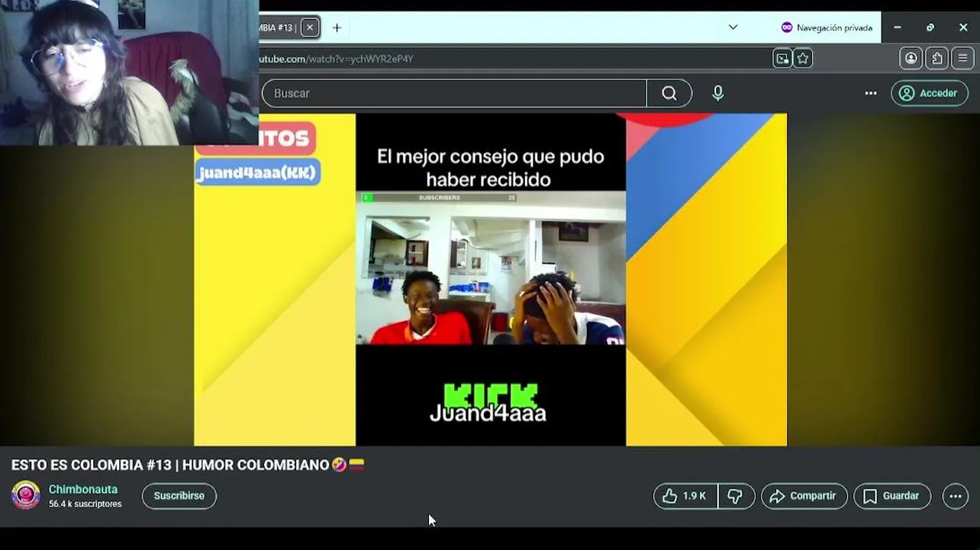Click the Suscribirse button
The image size is (980, 550).
tap(179, 496)
